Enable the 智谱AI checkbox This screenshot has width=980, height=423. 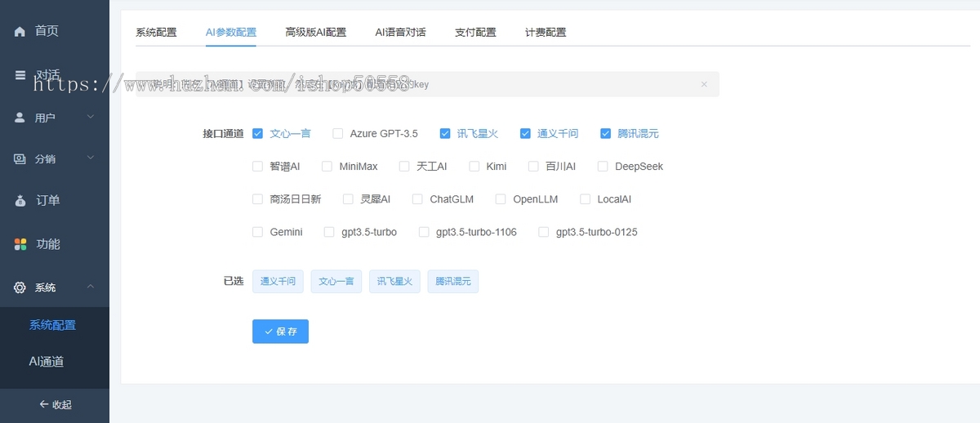(257, 166)
